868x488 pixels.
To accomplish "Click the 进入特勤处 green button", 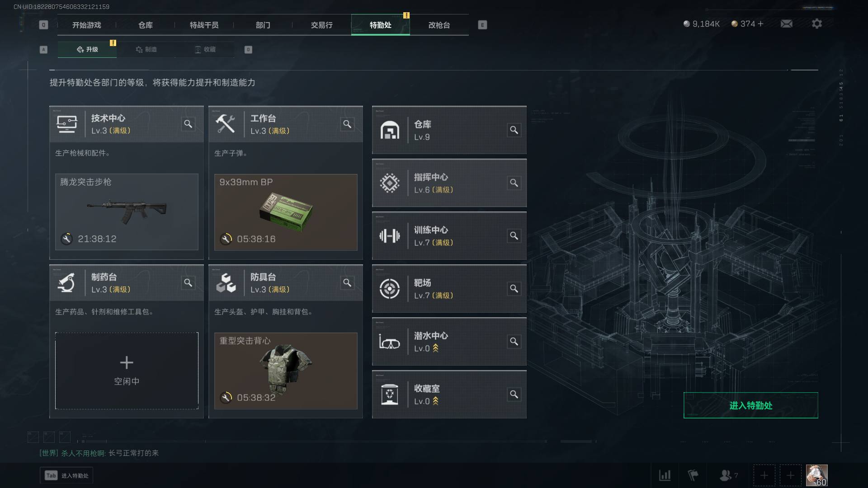I will tap(750, 405).
